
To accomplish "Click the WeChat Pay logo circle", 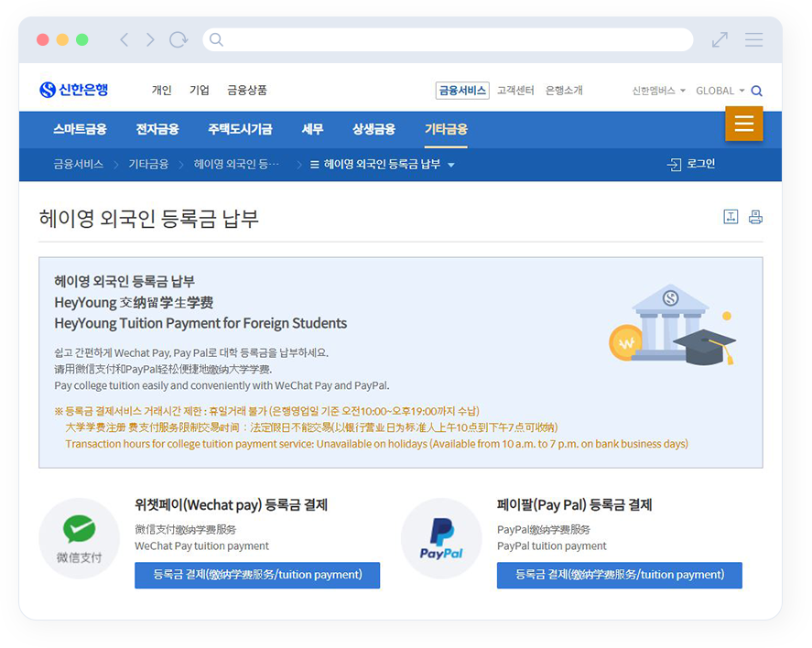I will click(x=80, y=538).
